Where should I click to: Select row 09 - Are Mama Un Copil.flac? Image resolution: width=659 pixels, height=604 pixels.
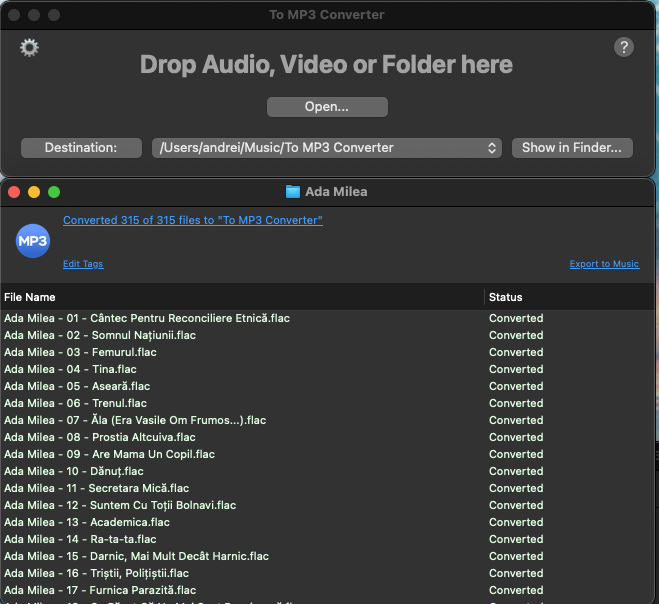coord(327,454)
